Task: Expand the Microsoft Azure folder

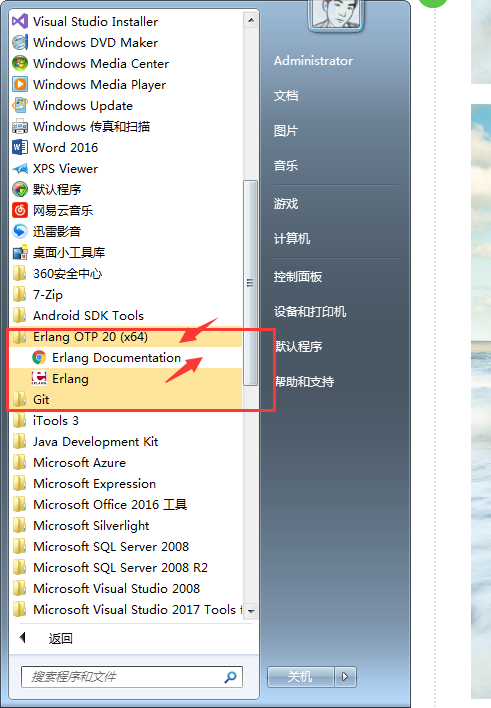Action: (125, 462)
